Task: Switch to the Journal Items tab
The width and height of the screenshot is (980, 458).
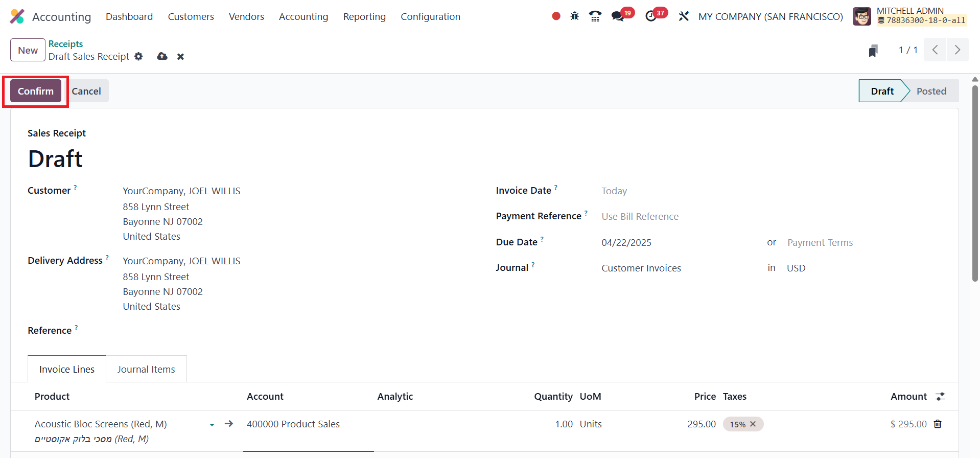Action: (x=146, y=369)
